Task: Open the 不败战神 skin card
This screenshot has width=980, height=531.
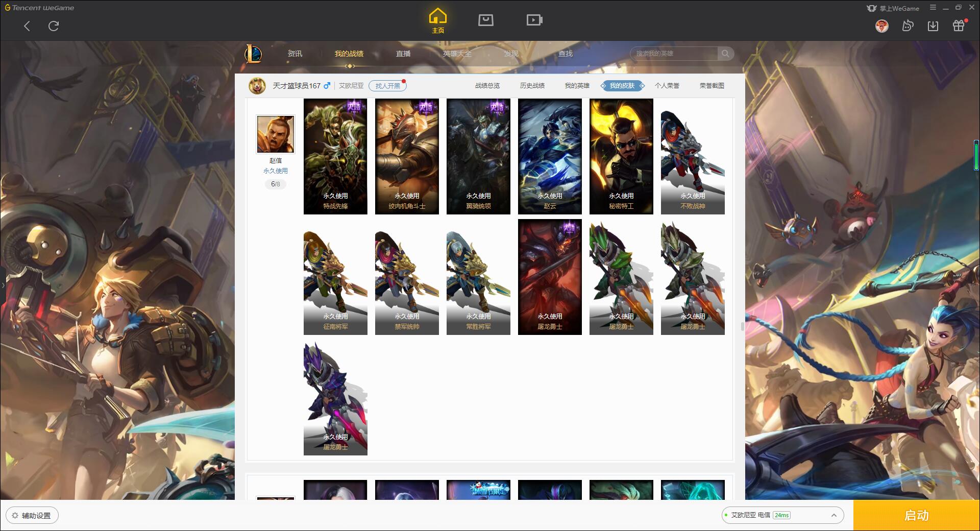Action: click(x=693, y=156)
